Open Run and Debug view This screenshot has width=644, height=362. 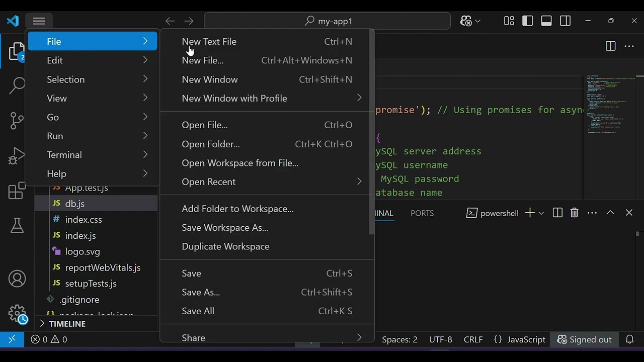17,156
